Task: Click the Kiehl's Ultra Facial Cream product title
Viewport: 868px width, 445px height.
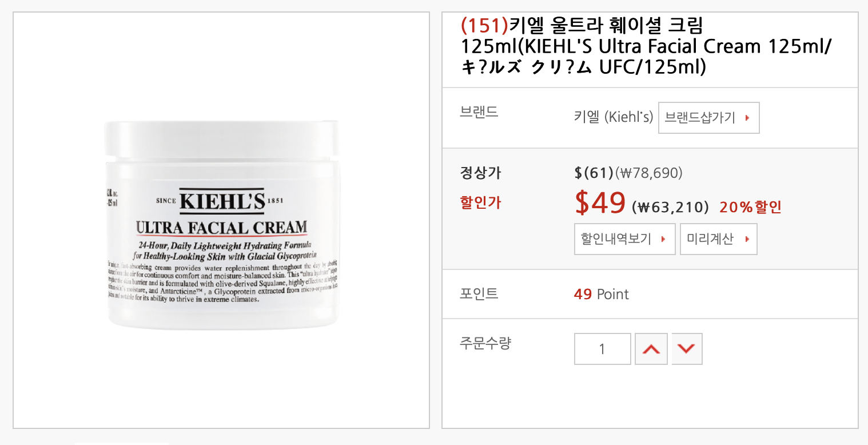Action: [647, 46]
